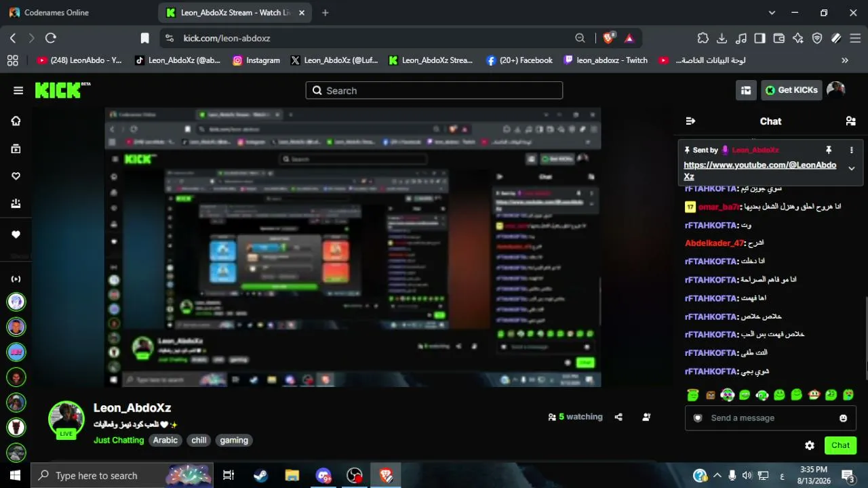
Task: Click the live broadcast signal sidebar icon
Action: coord(16,279)
